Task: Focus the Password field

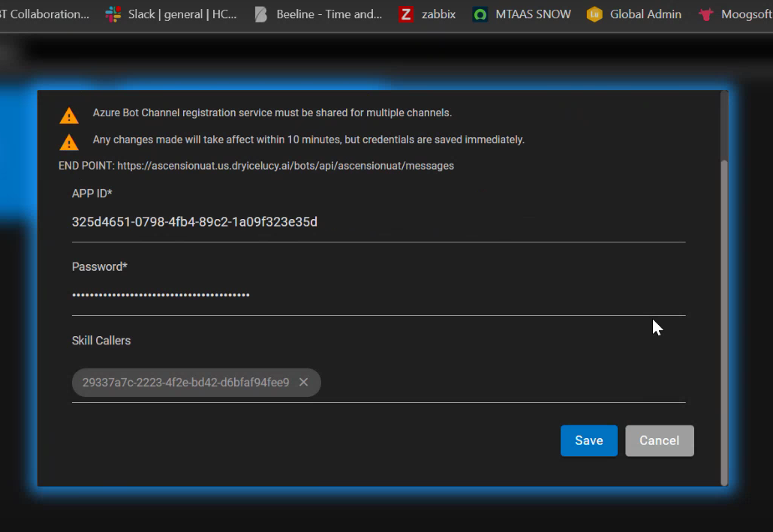Action: coord(378,296)
